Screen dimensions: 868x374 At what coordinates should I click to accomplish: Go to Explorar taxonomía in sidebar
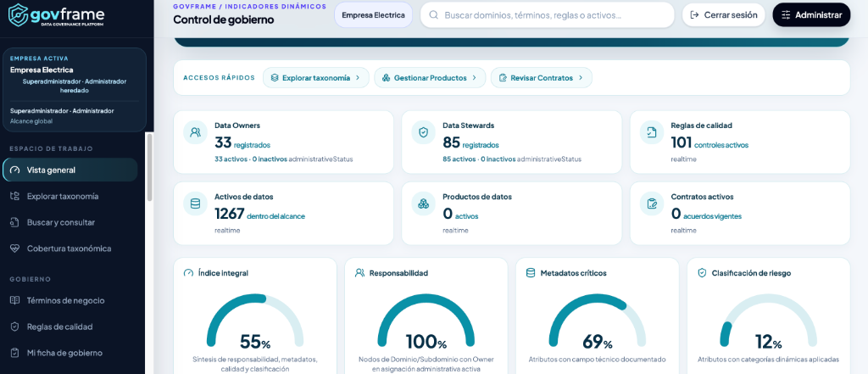point(70,196)
